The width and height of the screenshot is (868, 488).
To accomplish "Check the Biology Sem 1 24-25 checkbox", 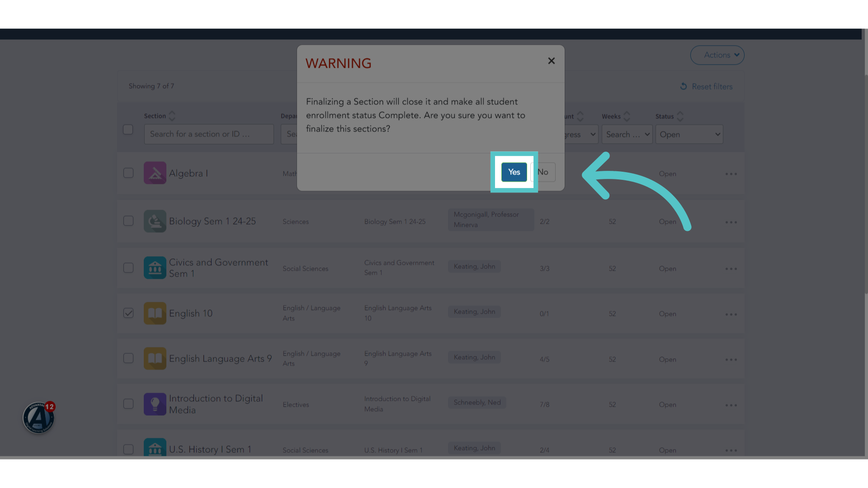I will point(128,221).
